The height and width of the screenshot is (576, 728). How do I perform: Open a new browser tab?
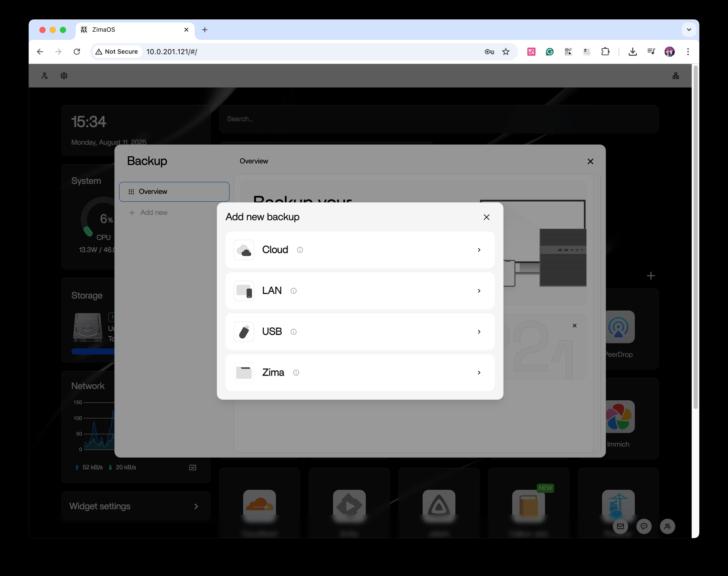pyautogui.click(x=205, y=30)
